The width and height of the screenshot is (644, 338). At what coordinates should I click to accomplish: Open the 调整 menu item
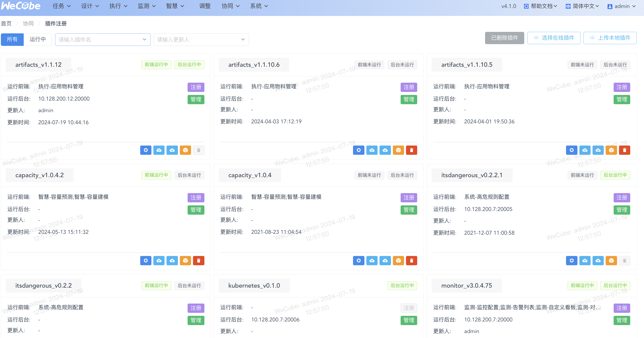205,6
